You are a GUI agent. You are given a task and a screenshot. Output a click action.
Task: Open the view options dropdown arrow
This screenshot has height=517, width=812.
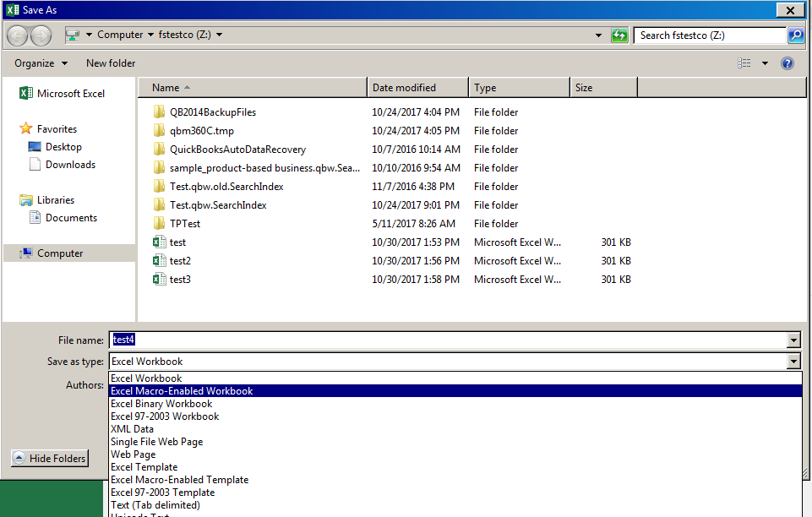(x=765, y=63)
